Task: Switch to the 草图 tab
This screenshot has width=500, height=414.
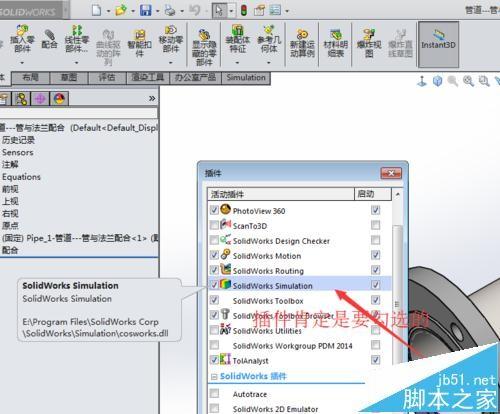Action: [69, 78]
